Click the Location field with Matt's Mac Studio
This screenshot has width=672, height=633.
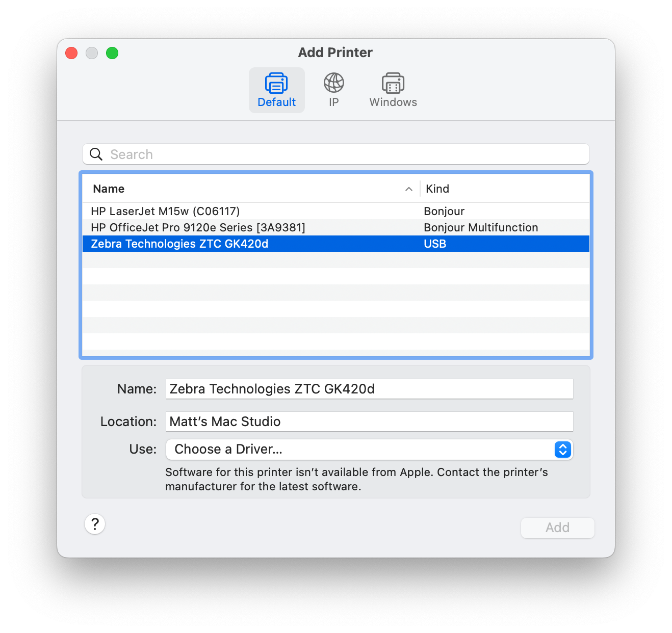(x=369, y=421)
